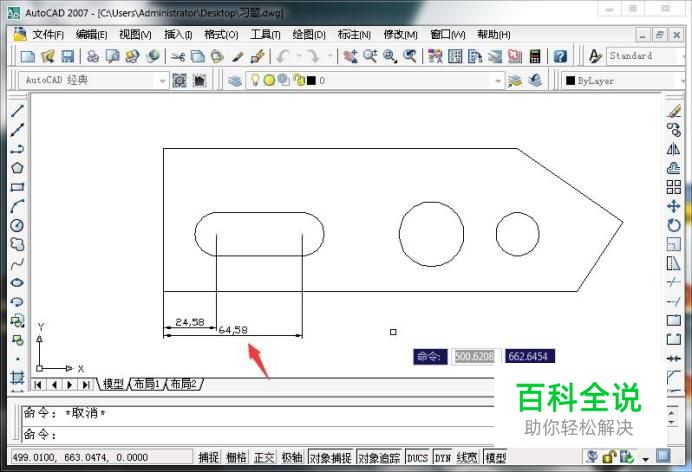Open the status bar tray menu arrow
The width and height of the screenshot is (692, 472).
point(646,459)
